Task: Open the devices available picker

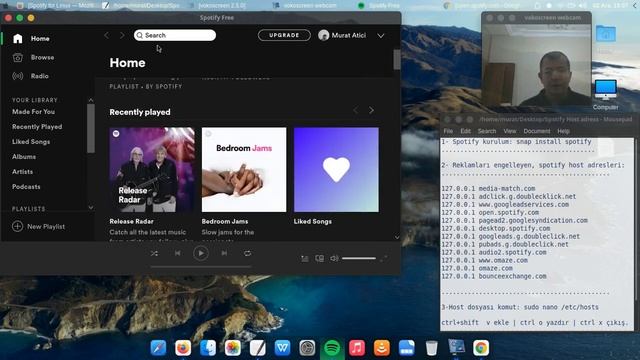Action: coord(320,258)
